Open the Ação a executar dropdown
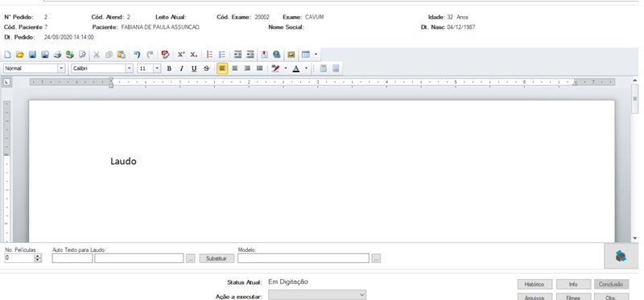The width and height of the screenshot is (644, 300). (x=317, y=294)
